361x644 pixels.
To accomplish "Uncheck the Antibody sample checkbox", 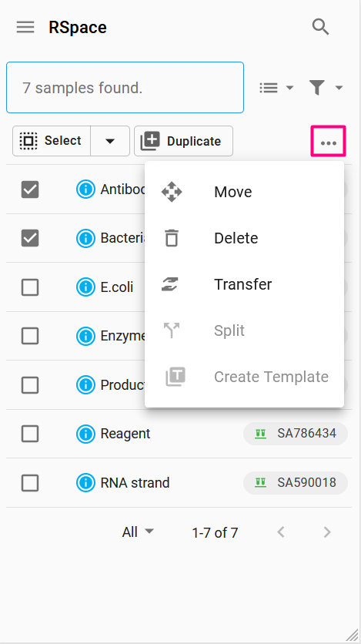I will tap(30, 190).
